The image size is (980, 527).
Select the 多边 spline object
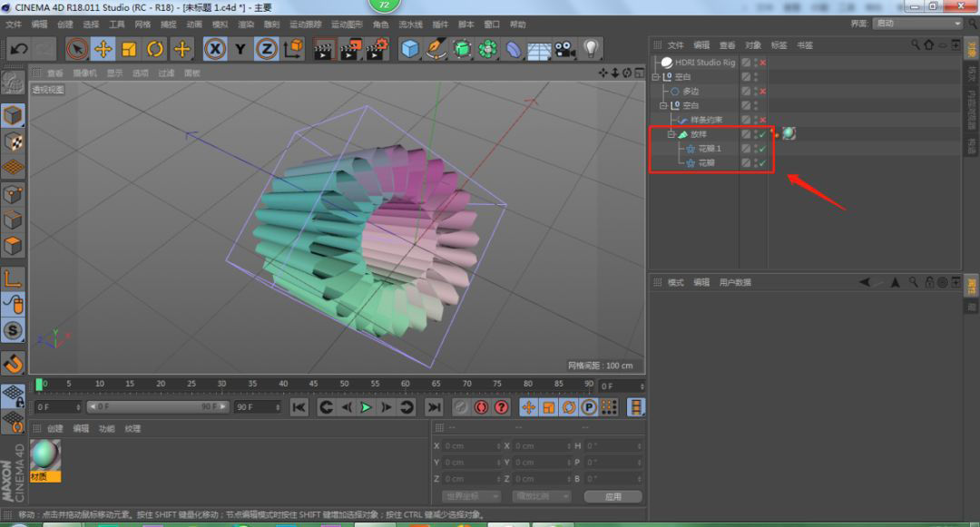pyautogui.click(x=691, y=92)
